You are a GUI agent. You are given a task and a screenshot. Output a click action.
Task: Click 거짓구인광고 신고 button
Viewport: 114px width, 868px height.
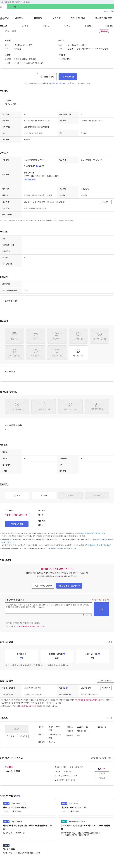[x=105, y=681]
